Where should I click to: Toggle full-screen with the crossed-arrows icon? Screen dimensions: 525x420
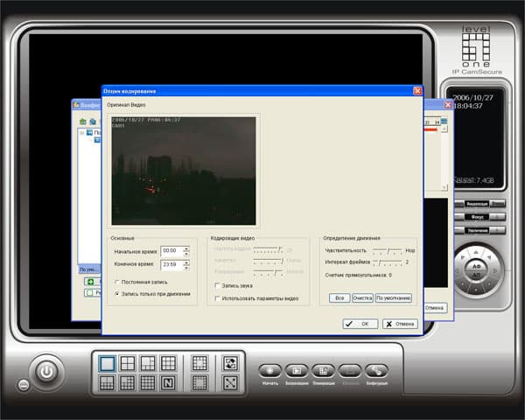(230, 383)
